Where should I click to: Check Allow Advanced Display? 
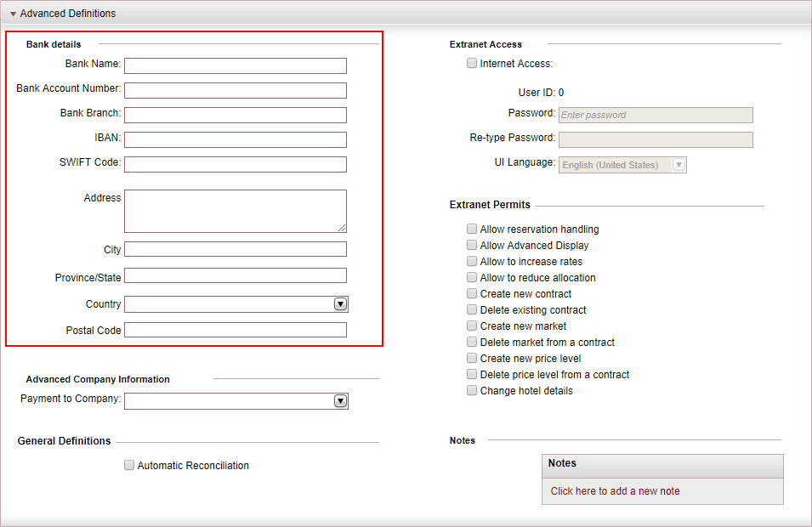coord(472,245)
